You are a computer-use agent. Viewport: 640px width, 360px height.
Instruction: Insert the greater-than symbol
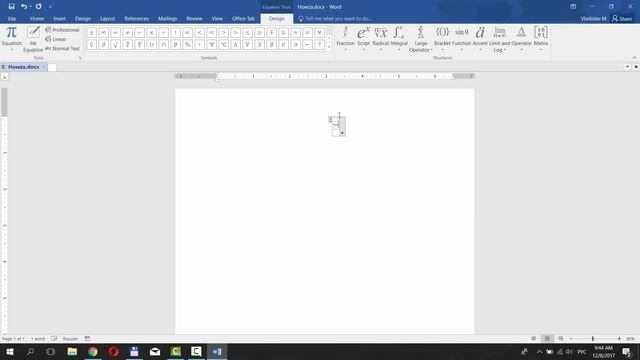click(223, 33)
